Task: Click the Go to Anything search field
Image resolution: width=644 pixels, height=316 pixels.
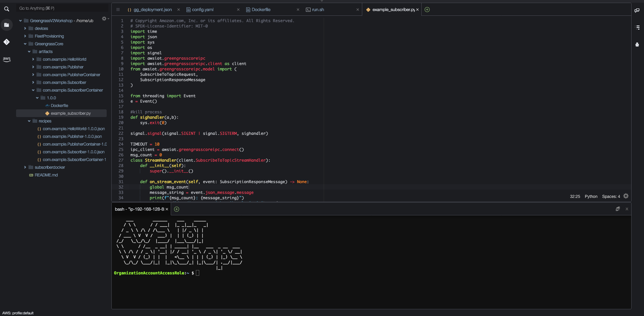Action: pyautogui.click(x=60, y=8)
